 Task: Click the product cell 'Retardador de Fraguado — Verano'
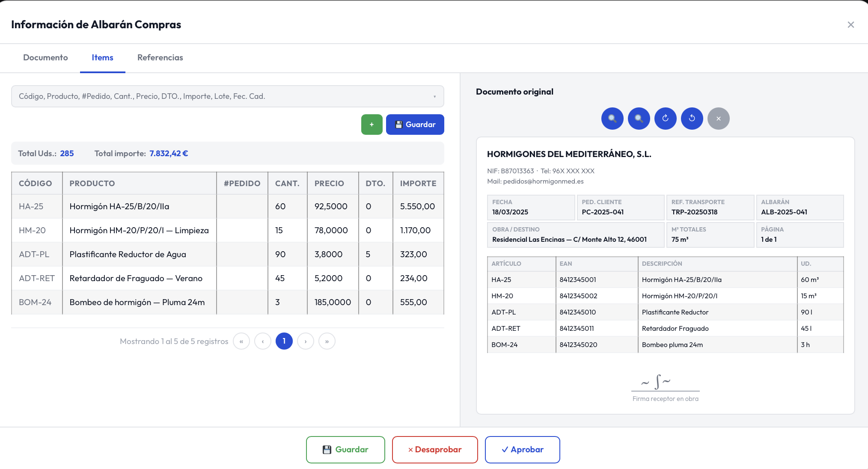[x=140, y=279]
